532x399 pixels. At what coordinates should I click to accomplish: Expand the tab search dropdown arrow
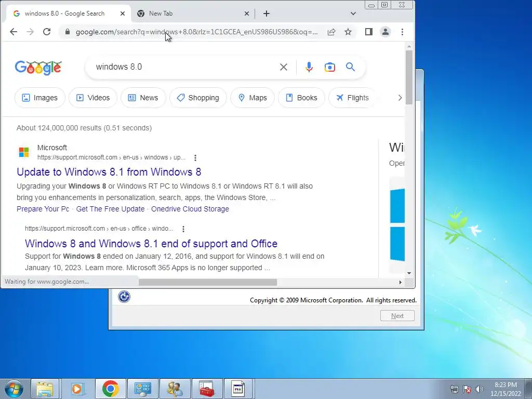click(353, 14)
